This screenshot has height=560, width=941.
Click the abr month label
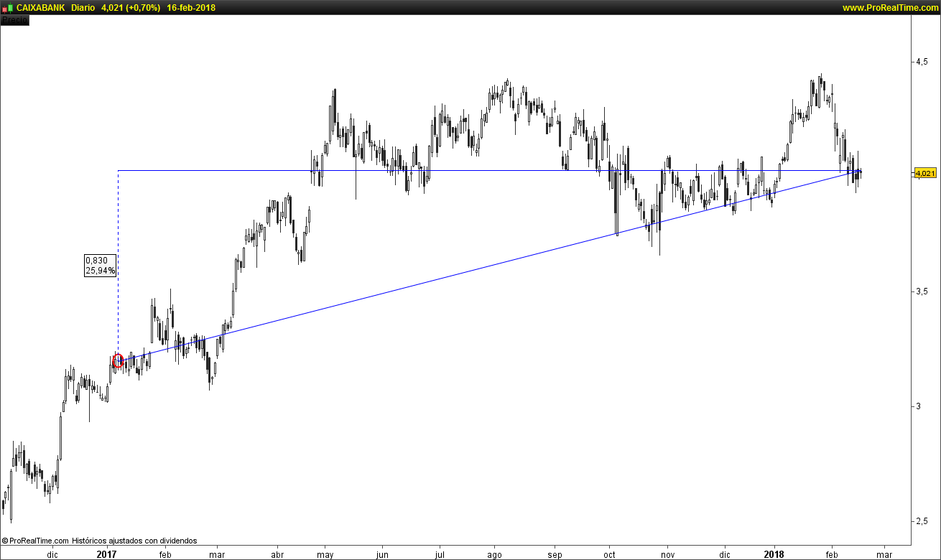point(277,554)
